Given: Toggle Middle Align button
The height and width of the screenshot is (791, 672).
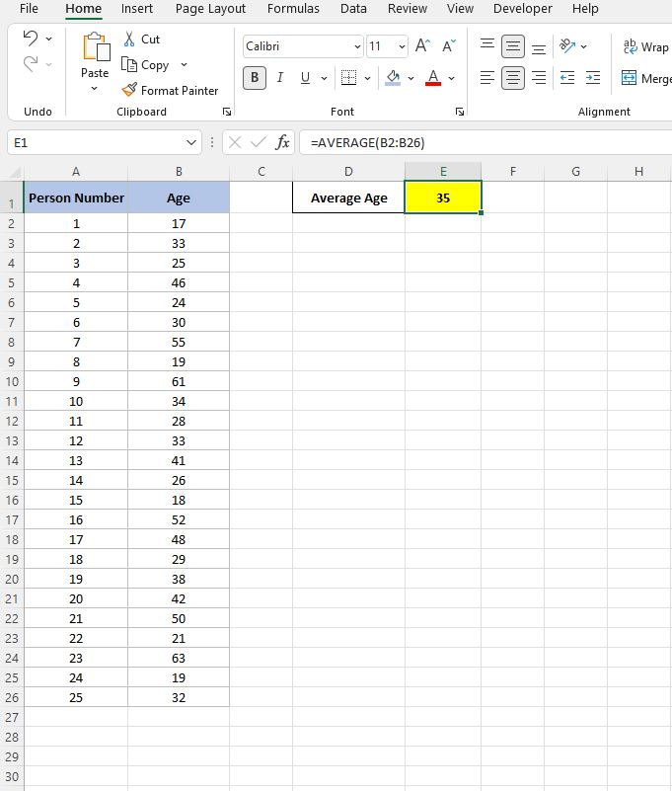Looking at the screenshot, I should tap(513, 46).
